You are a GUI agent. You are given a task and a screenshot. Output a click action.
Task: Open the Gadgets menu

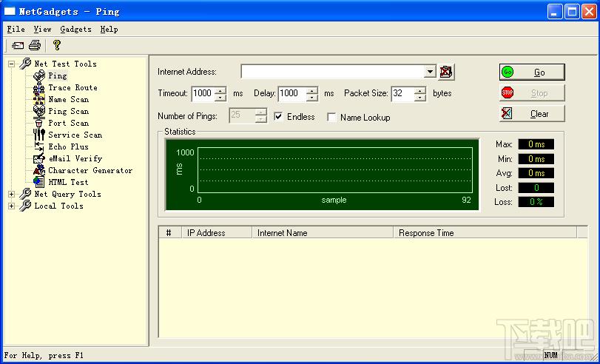click(75, 29)
